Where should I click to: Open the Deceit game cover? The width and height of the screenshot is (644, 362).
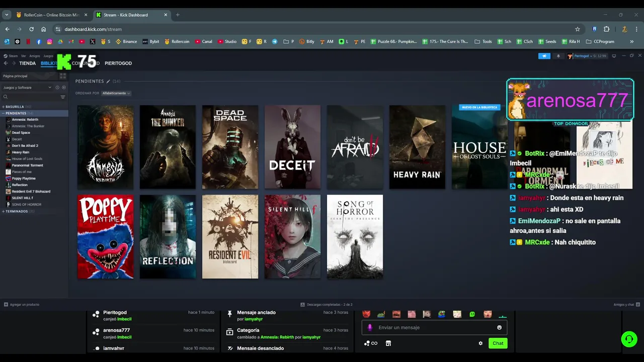pyautogui.click(x=292, y=147)
